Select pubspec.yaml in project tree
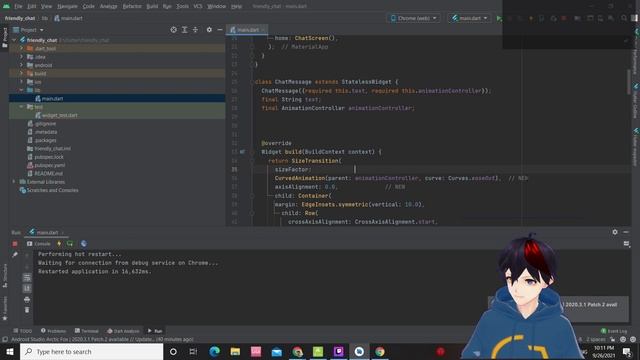 (49, 165)
